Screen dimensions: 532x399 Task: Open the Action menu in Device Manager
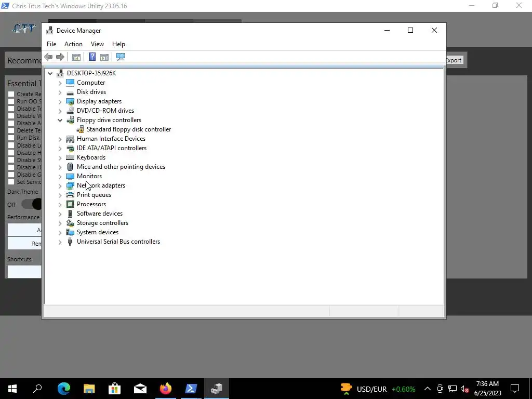click(73, 44)
